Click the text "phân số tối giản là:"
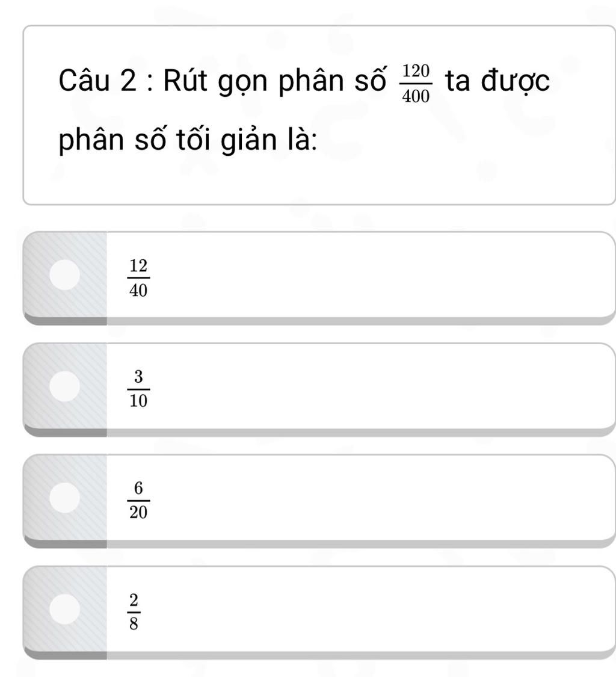The image size is (616, 677). [188, 142]
